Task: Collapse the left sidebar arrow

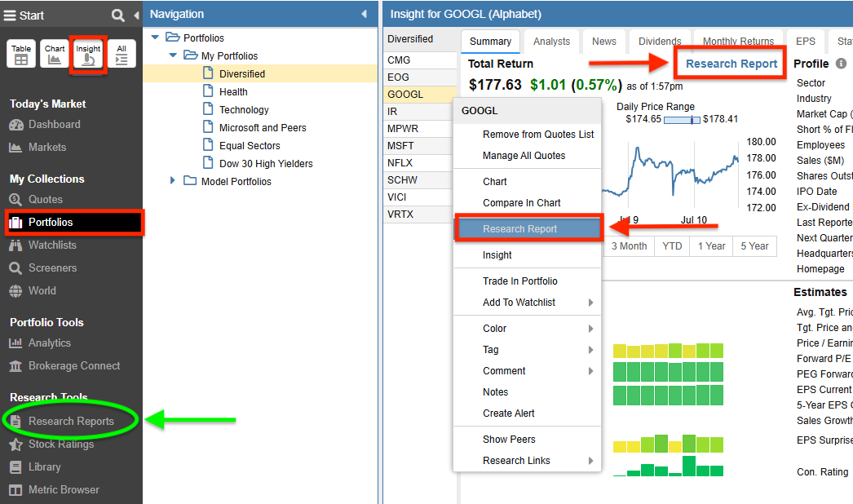Action: pyautogui.click(x=136, y=15)
